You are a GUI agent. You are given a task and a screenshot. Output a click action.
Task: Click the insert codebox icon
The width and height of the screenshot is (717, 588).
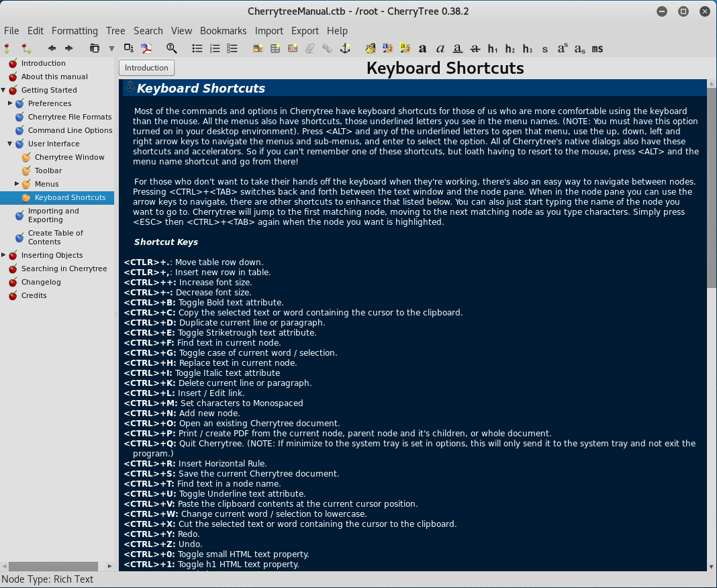(293, 48)
